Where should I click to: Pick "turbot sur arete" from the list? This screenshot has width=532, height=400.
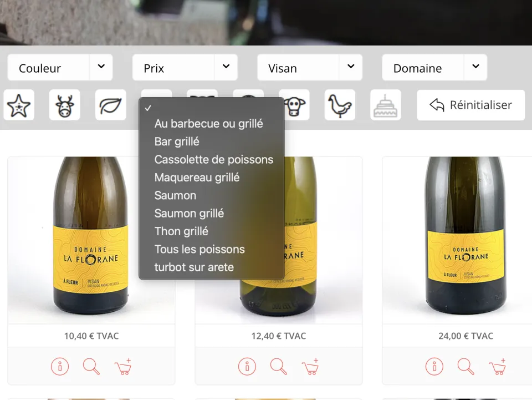pyautogui.click(x=211, y=267)
